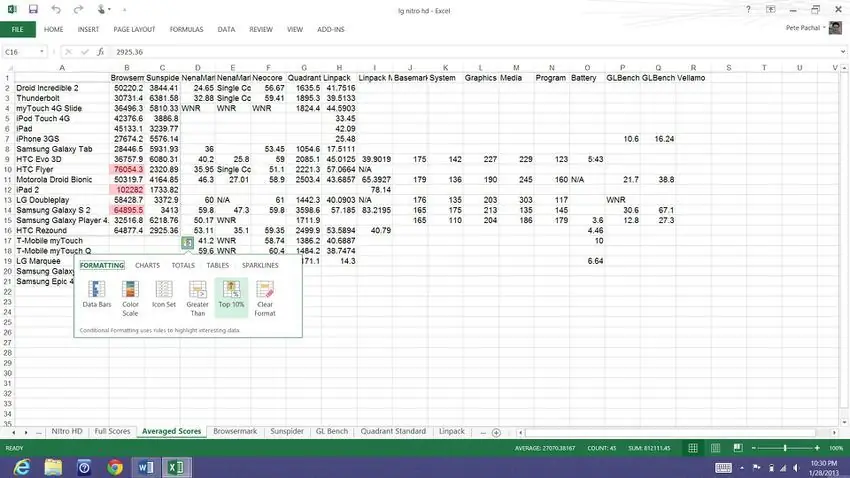The width and height of the screenshot is (850, 478).
Task: Open Ribbon Display Options
Action: pyautogui.click(x=771, y=9)
